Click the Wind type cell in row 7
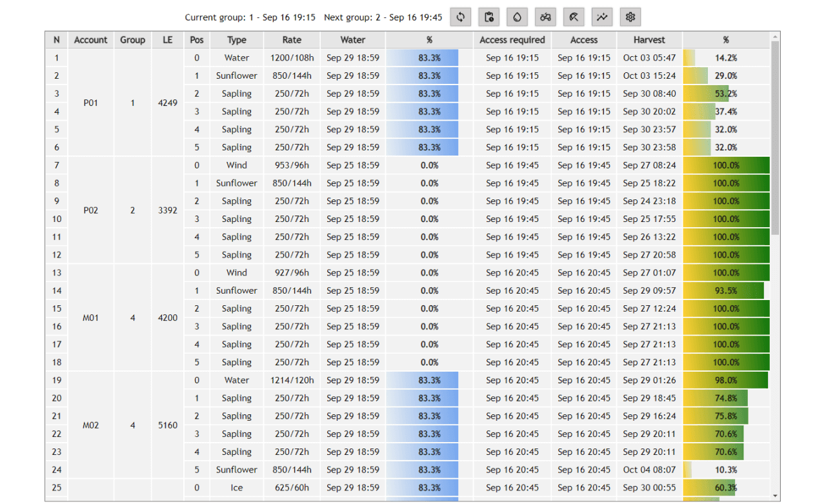 tap(237, 166)
